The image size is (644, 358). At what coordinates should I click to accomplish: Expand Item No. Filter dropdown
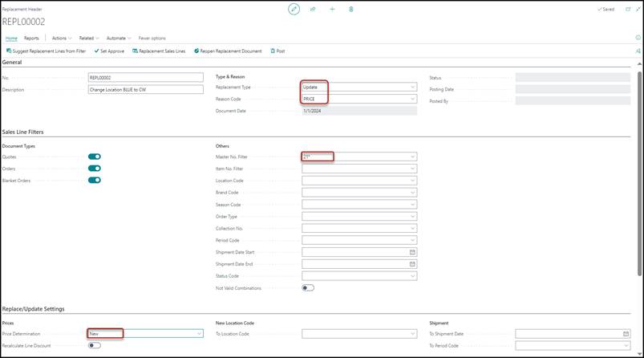[x=412, y=169]
